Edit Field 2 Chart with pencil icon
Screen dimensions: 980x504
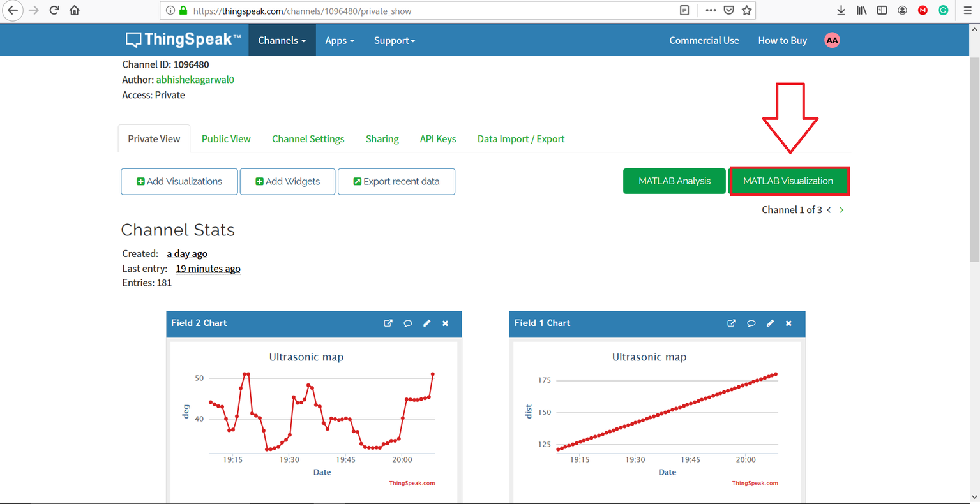tap(426, 323)
